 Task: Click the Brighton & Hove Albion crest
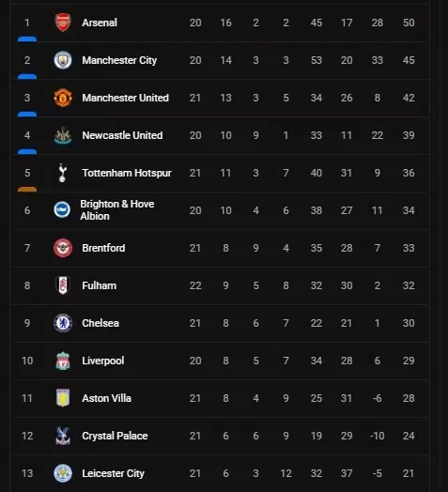click(62, 210)
